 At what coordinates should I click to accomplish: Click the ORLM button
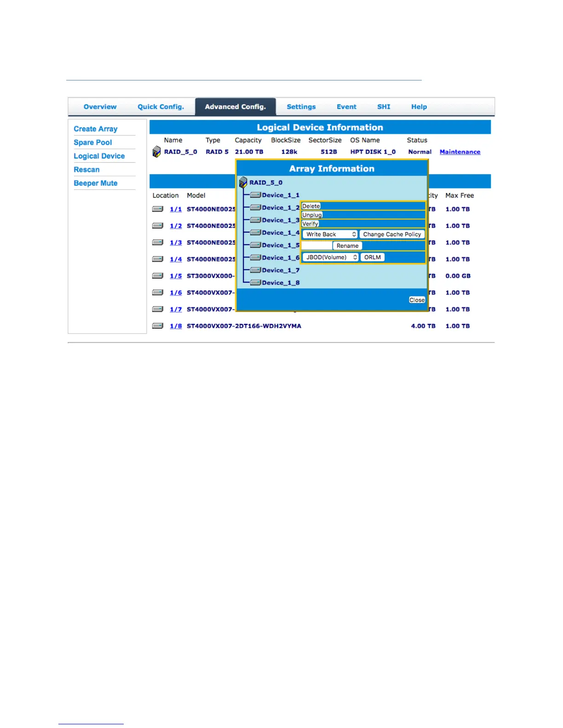(373, 257)
